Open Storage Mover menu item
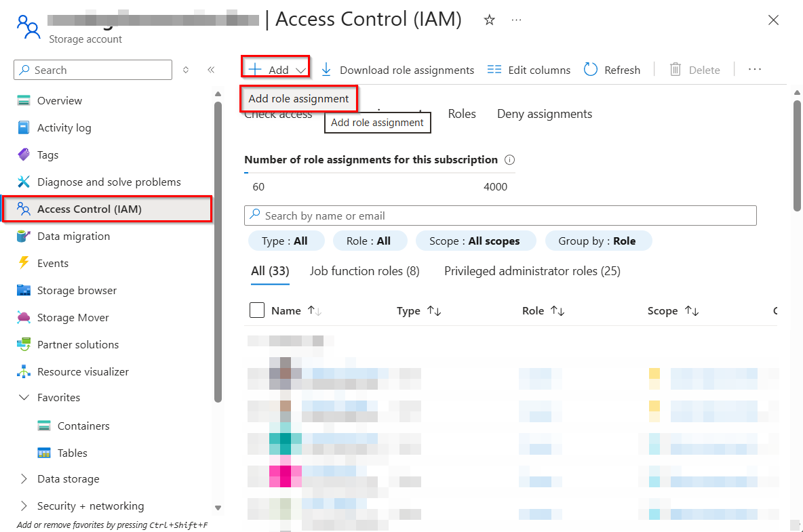The height and width of the screenshot is (532, 803). [x=73, y=317]
